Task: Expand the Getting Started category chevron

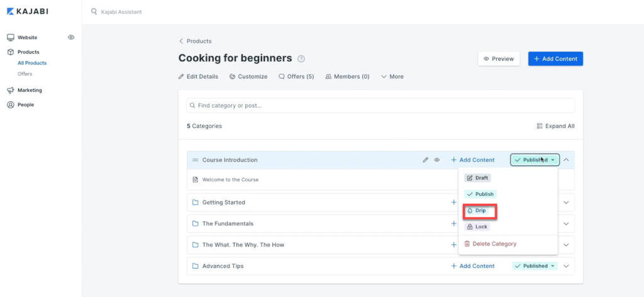Action: 567,203
